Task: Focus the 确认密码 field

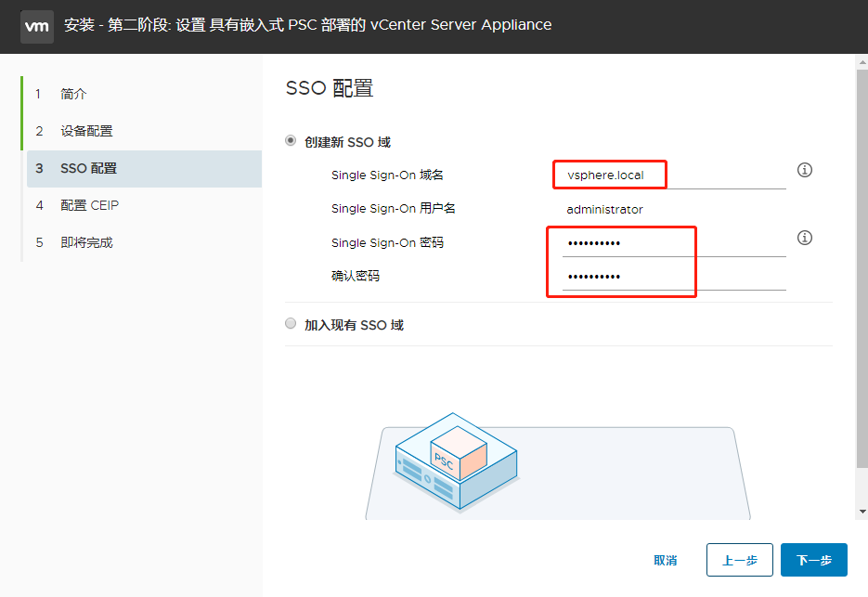Action: 674,277
